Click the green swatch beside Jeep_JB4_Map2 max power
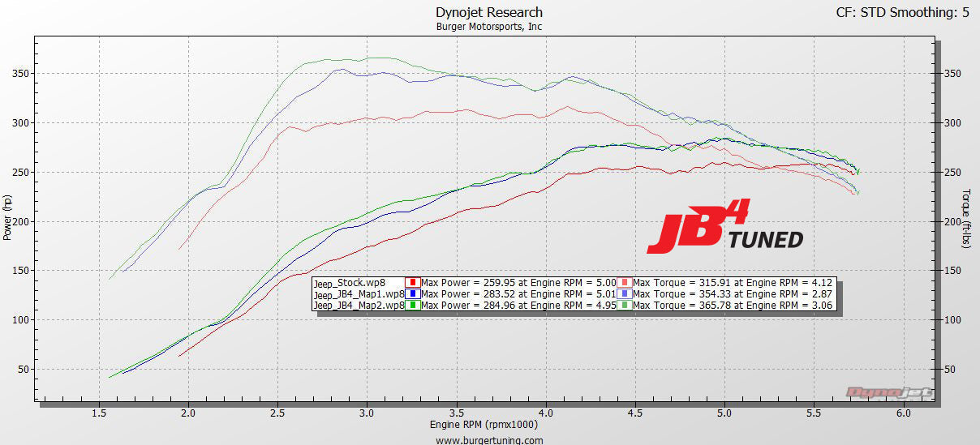980x445 pixels. click(x=412, y=305)
